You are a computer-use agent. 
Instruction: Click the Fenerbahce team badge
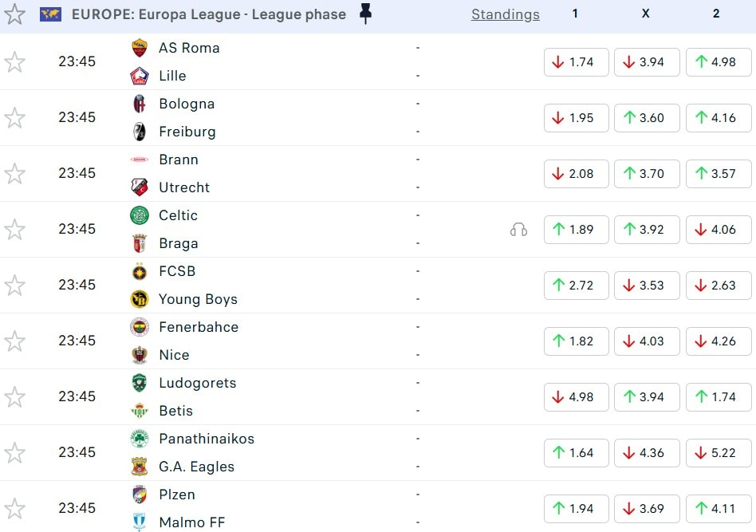[x=140, y=327]
